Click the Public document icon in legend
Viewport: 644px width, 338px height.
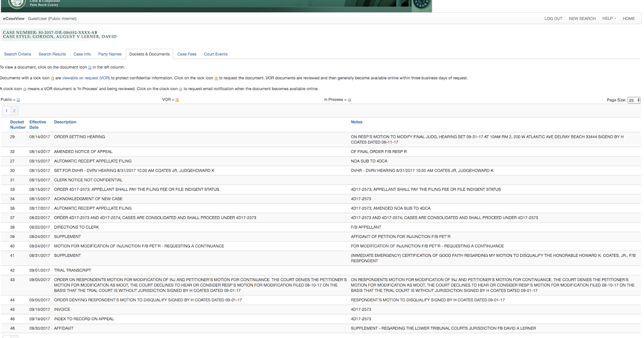pos(18,100)
